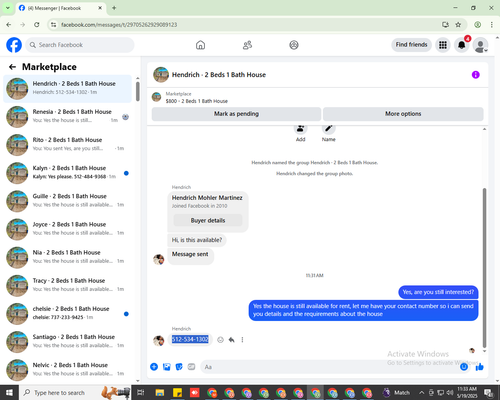This screenshot has height=400, width=500.
Task: Open Nia - 2 Beds 1 Bath House chat
Action: click(x=68, y=258)
